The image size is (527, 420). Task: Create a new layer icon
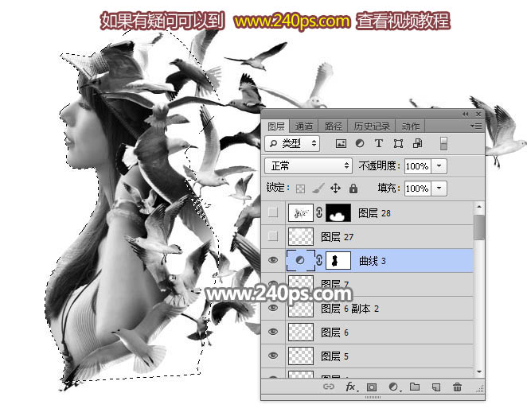(x=436, y=387)
